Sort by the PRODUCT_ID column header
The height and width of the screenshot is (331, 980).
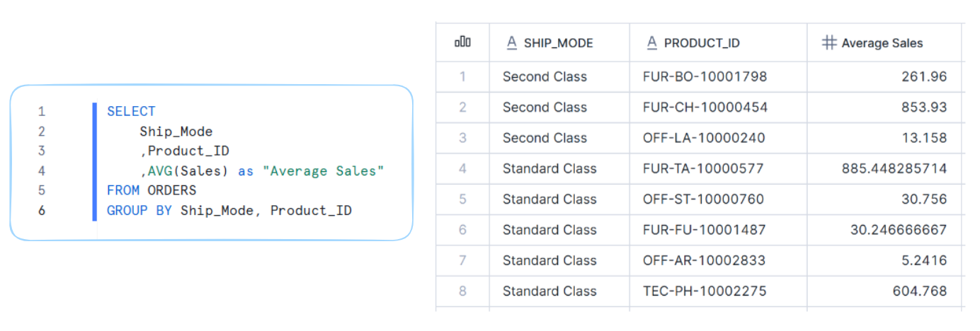coord(701,43)
